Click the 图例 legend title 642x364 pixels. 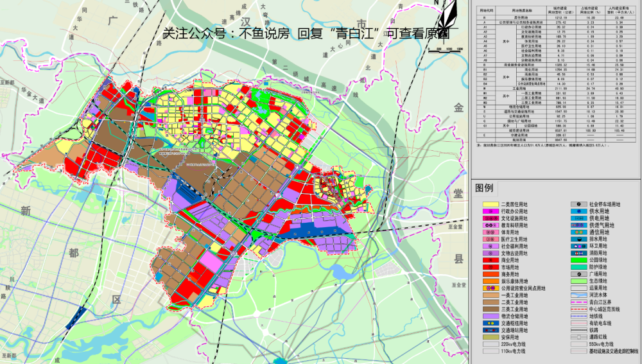(x=485, y=188)
